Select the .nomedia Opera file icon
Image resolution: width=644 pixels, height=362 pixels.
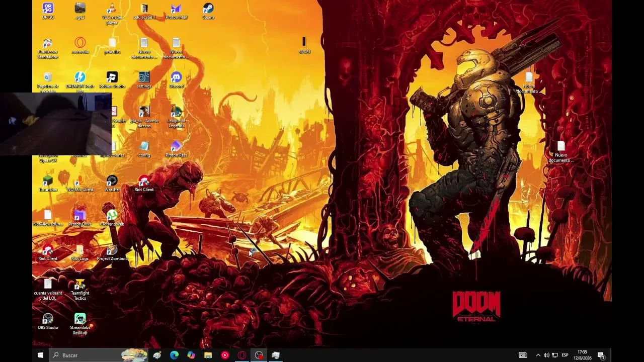tap(80, 46)
